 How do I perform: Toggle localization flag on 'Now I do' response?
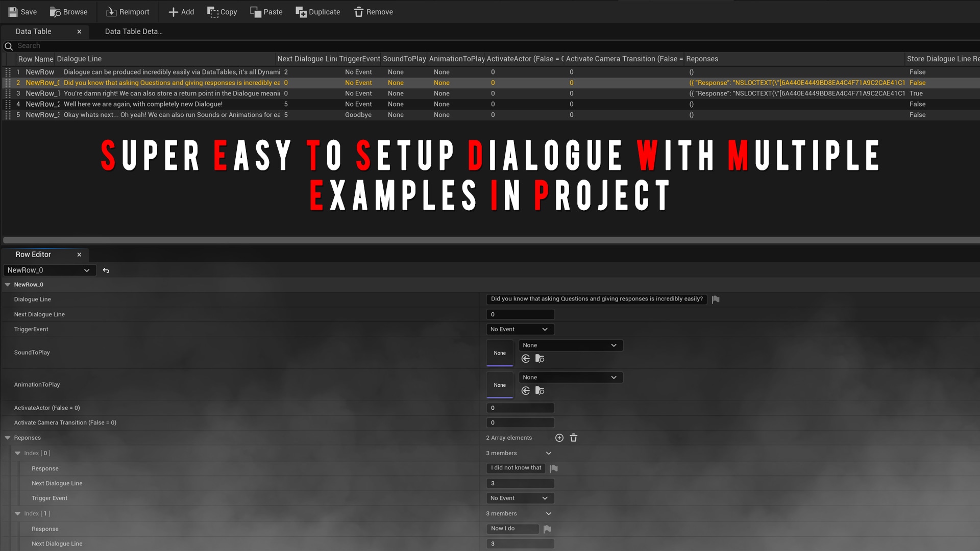pos(548,529)
